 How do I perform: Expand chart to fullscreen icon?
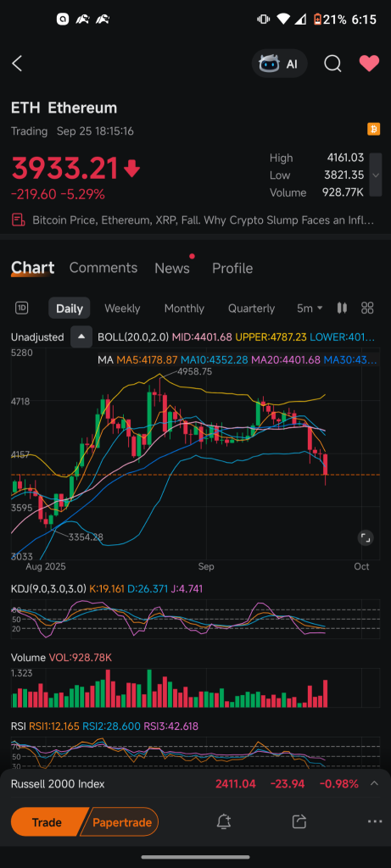click(365, 537)
